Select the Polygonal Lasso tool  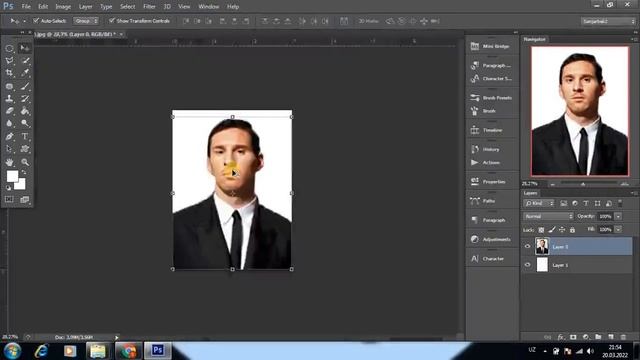(9, 61)
